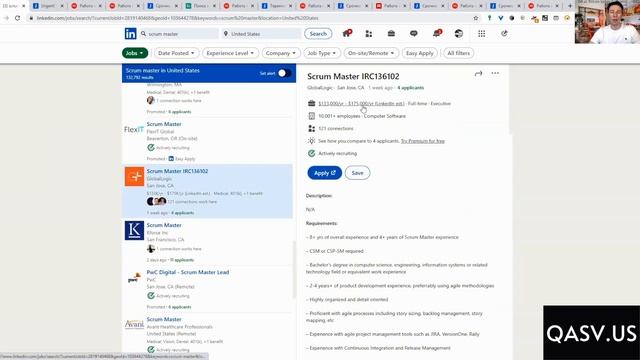Viewport: 640px width, 360px height.
Task: Click the GlobalLogic orange company logo
Action: coord(134,176)
